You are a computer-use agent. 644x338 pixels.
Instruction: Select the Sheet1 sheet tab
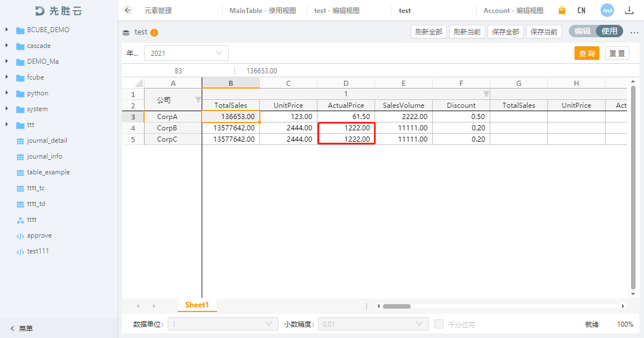click(197, 305)
